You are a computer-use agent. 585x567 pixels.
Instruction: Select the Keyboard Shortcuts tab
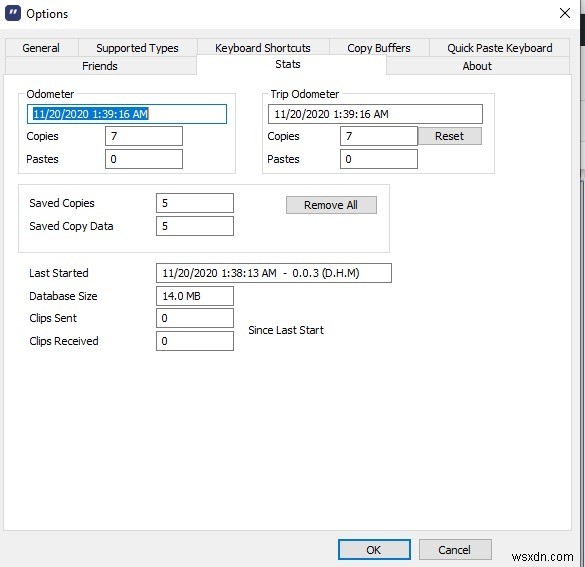[263, 48]
